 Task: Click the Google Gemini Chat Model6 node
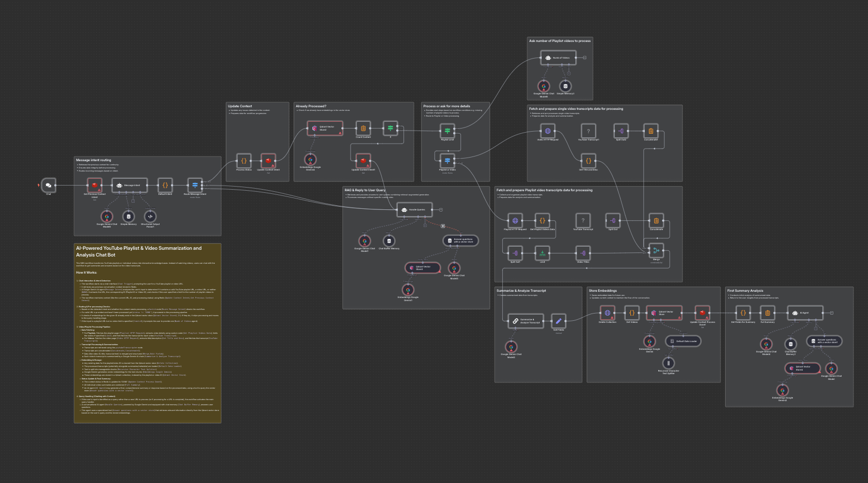tap(107, 217)
